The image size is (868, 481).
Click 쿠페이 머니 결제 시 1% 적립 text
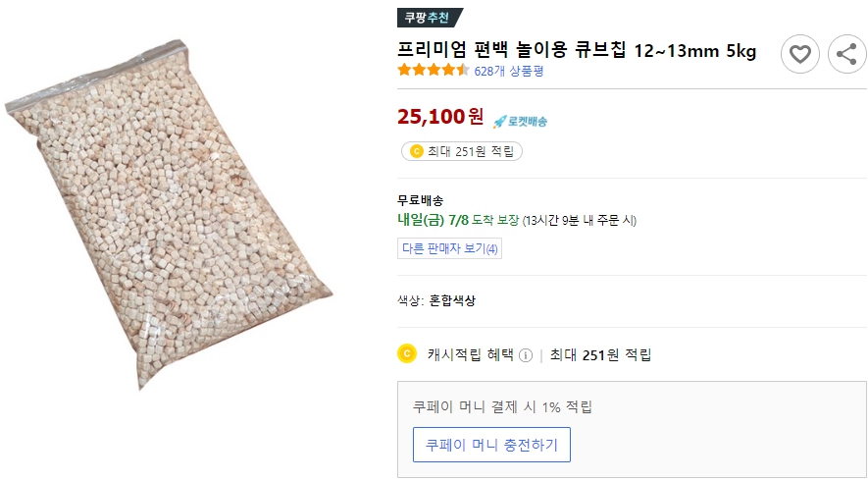click(x=502, y=406)
